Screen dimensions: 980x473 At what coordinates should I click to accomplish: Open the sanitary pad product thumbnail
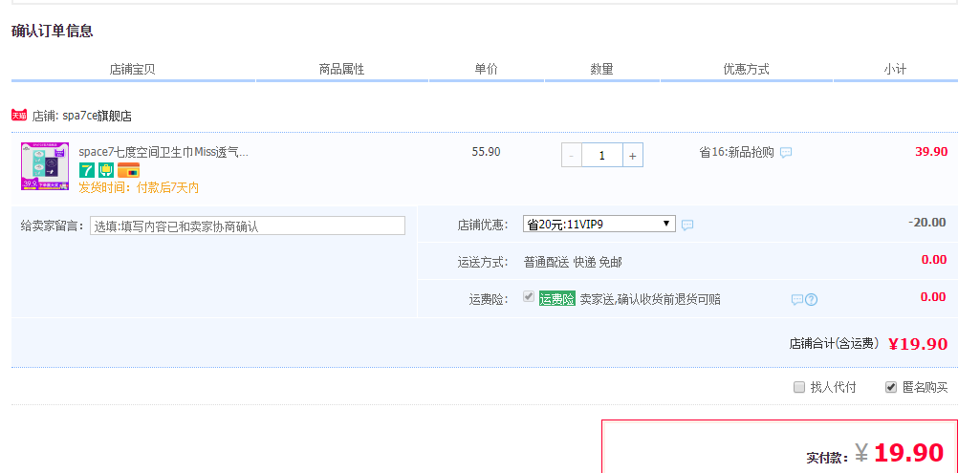(x=44, y=166)
